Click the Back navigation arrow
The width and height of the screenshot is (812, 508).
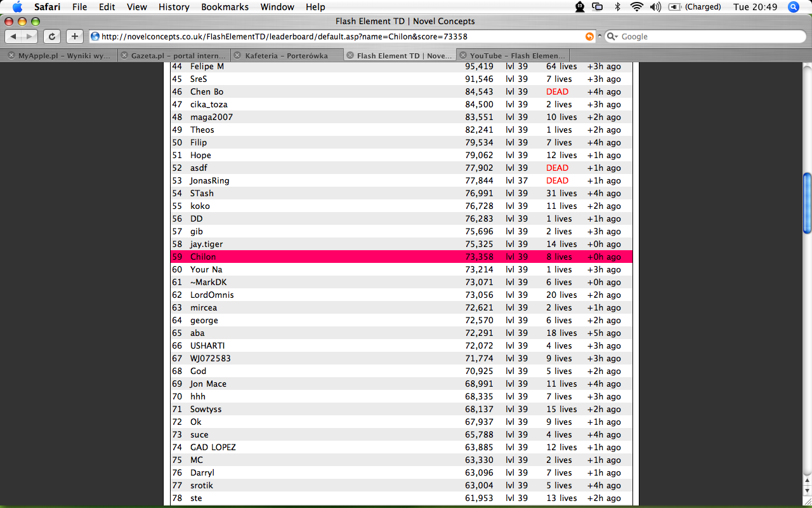(14, 37)
